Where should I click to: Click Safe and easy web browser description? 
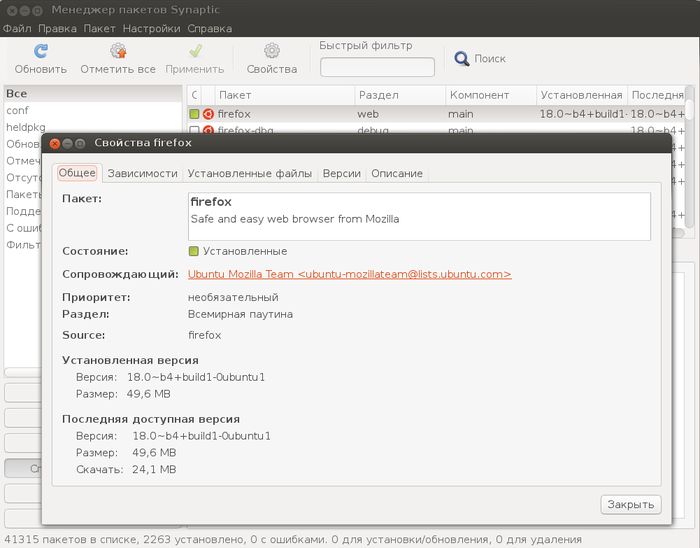pyautogui.click(x=295, y=219)
